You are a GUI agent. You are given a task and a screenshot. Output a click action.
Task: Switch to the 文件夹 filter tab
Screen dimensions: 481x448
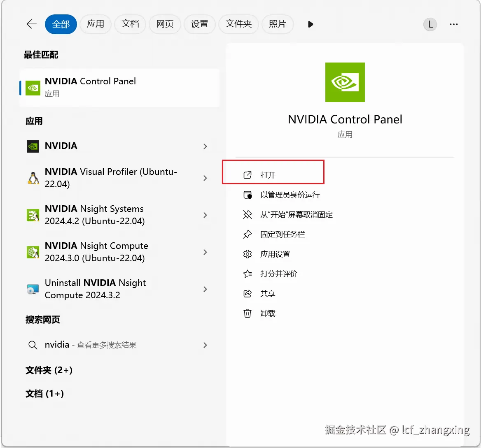pyautogui.click(x=238, y=24)
